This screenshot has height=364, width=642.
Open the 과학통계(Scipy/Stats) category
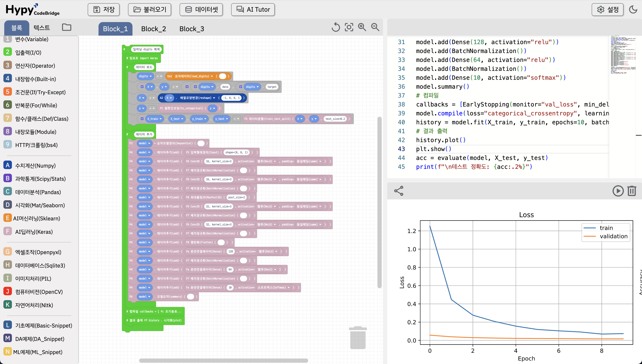click(35, 179)
